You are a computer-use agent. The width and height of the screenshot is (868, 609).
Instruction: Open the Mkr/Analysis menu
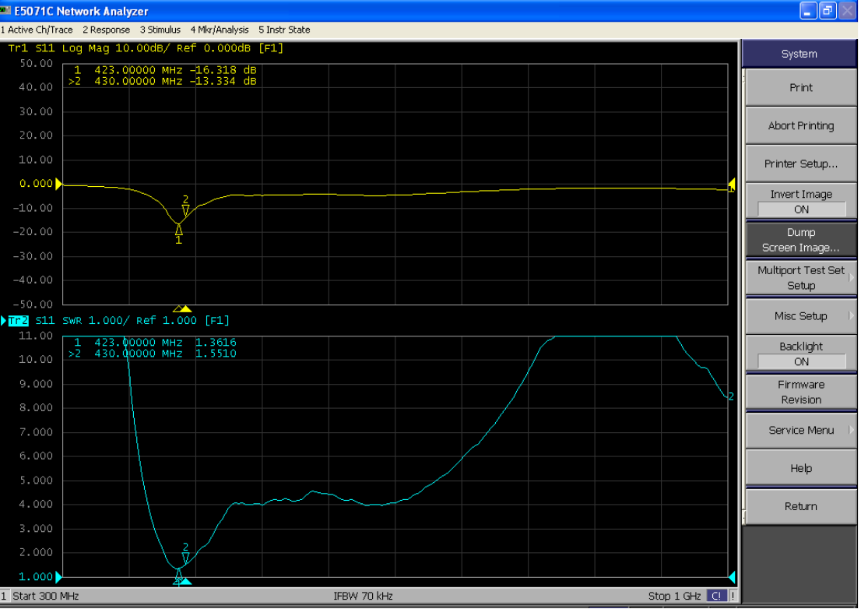point(220,30)
